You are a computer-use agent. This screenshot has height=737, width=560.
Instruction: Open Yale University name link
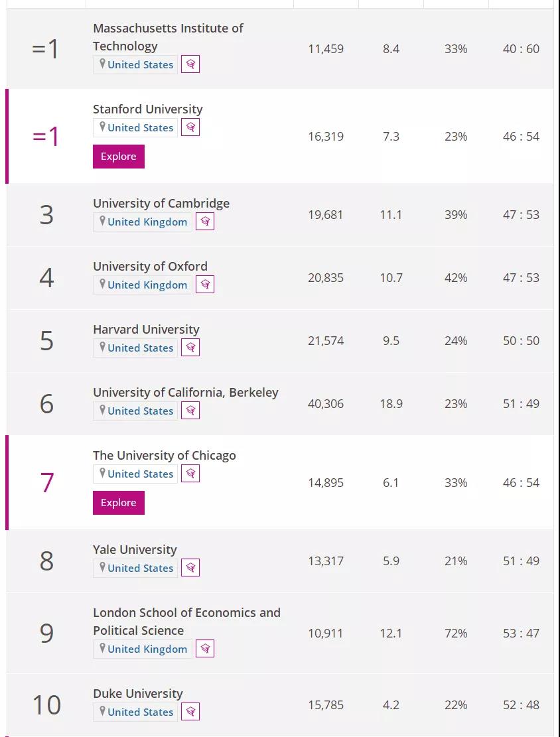[135, 549]
